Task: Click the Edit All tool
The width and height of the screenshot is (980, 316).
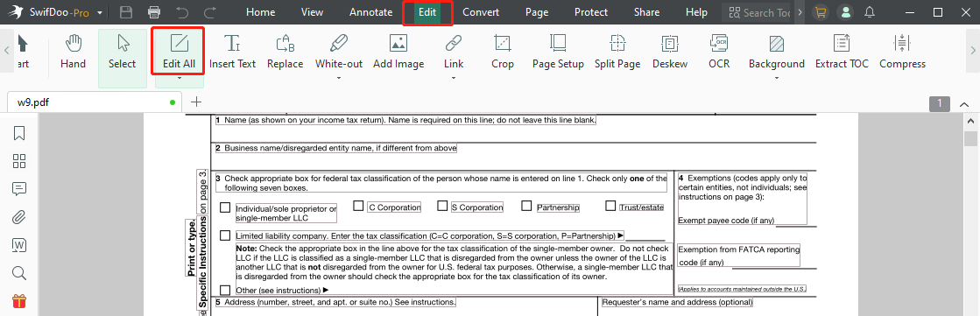Action: [x=179, y=52]
